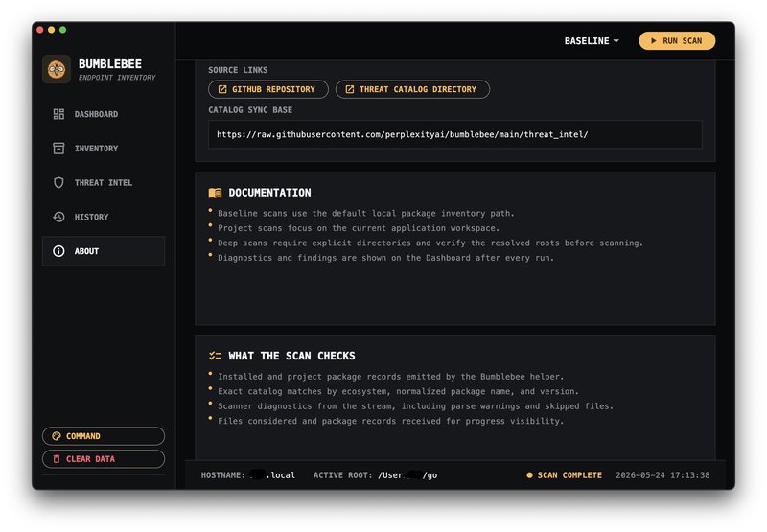The width and height of the screenshot is (767, 532).
Task: Click the Threat Intel shield icon
Action: (x=58, y=182)
